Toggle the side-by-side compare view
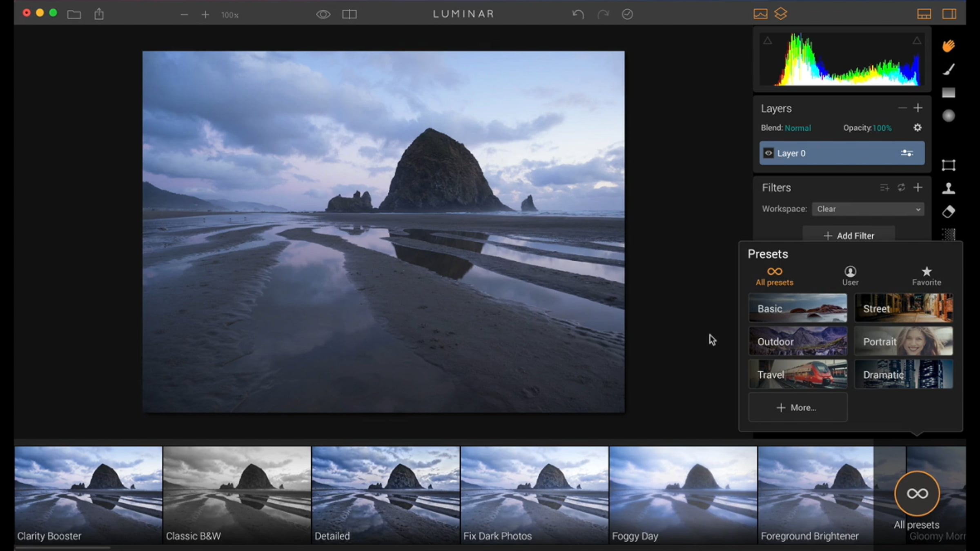 click(349, 14)
